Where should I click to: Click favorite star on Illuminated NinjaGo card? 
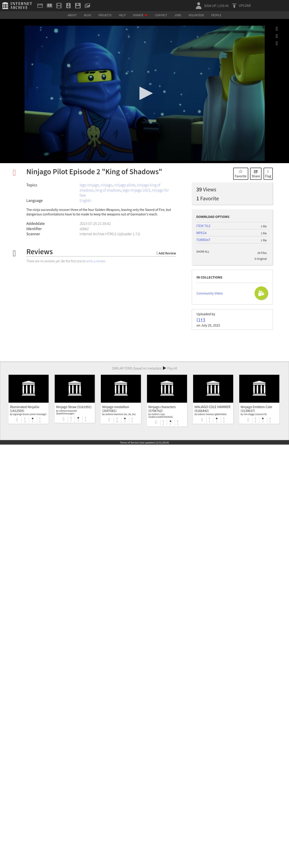33,418
